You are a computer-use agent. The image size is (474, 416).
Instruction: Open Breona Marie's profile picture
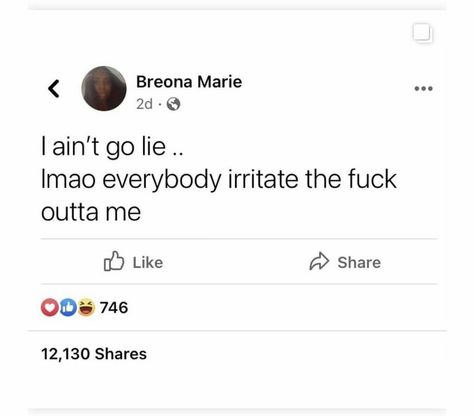pos(104,88)
